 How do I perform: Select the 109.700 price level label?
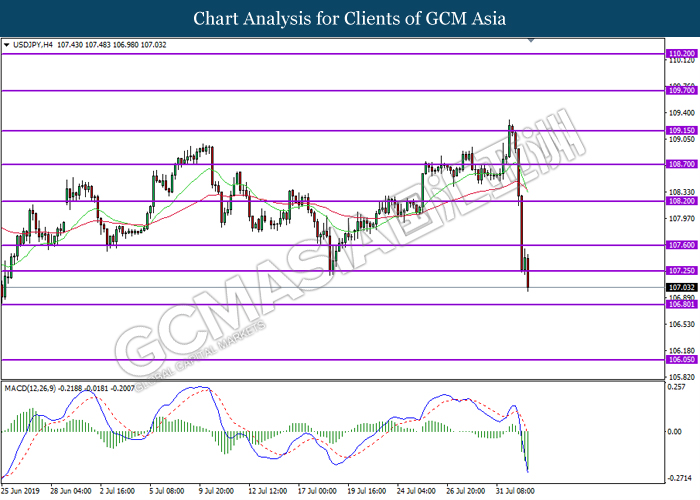click(x=682, y=91)
